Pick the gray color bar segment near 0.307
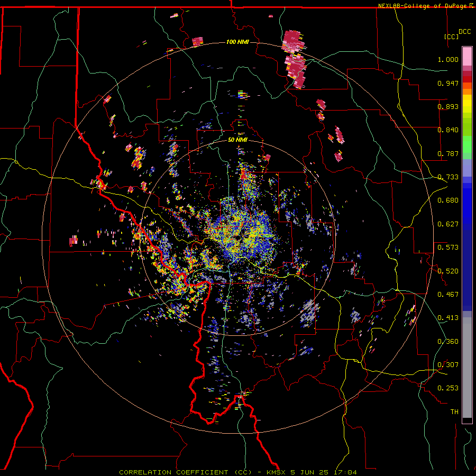This screenshot has height=476, width=476. click(x=467, y=368)
